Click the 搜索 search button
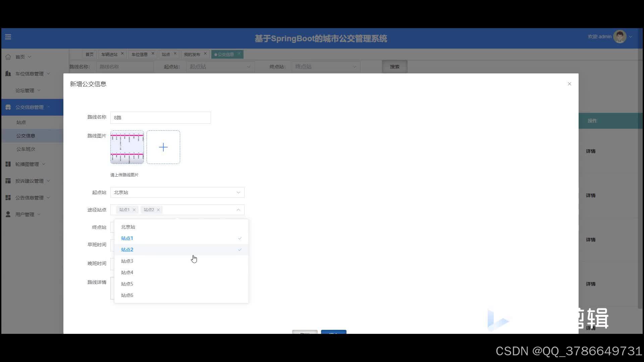644x362 pixels. click(x=394, y=67)
